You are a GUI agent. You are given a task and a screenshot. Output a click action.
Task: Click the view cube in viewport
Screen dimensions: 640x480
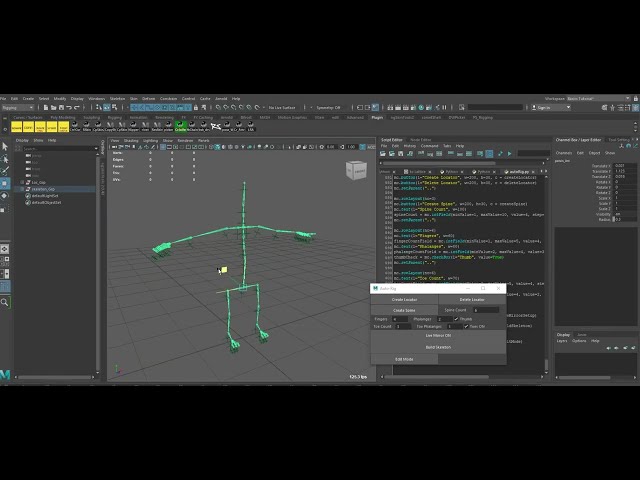356,171
